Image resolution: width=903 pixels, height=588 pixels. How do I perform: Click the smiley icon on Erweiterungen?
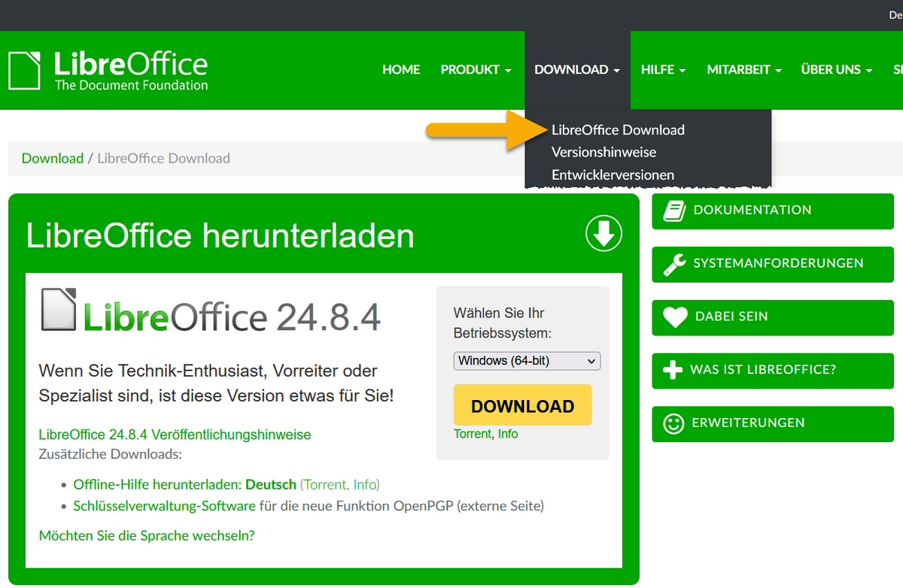point(673,423)
